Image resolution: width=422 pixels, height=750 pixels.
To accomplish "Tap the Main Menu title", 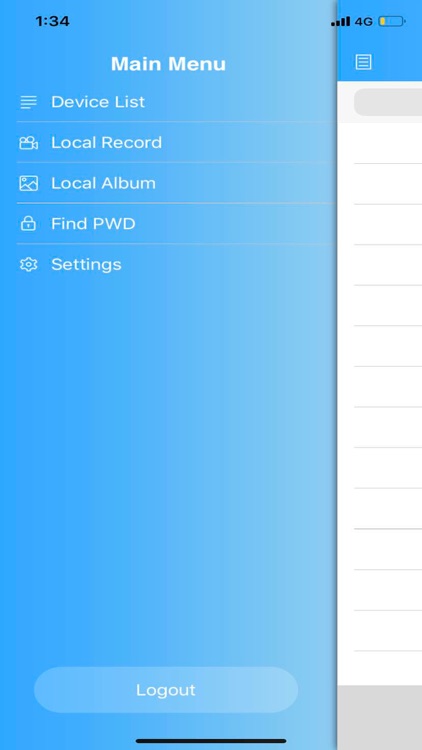I will click(168, 64).
